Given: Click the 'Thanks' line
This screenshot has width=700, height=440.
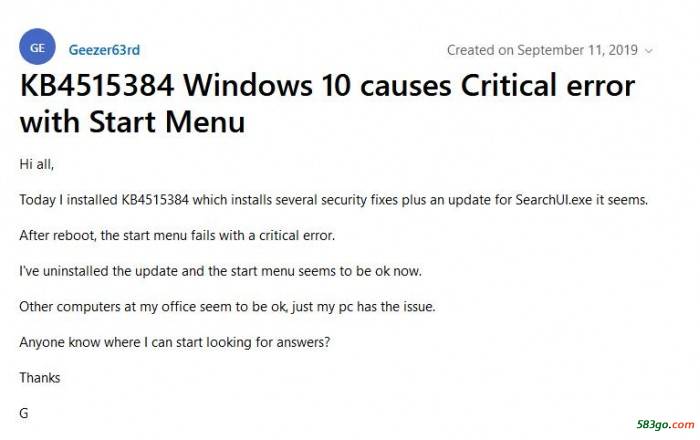Looking at the screenshot, I should [40, 378].
